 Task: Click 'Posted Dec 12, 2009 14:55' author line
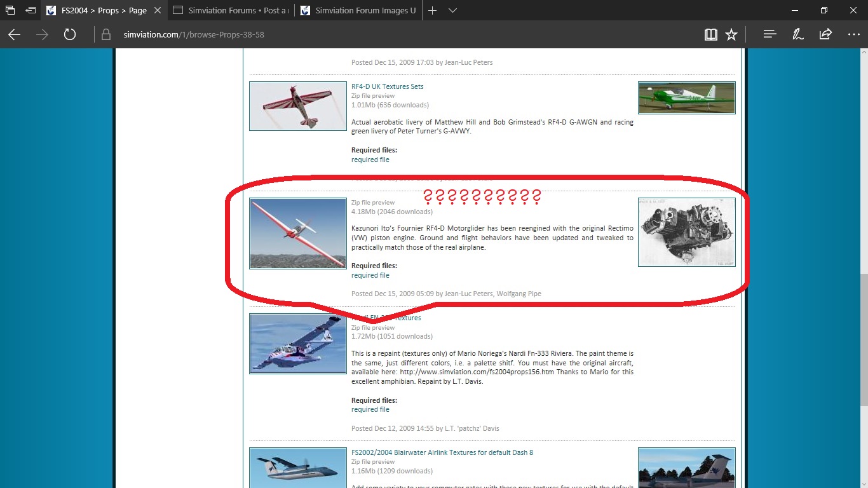click(425, 428)
